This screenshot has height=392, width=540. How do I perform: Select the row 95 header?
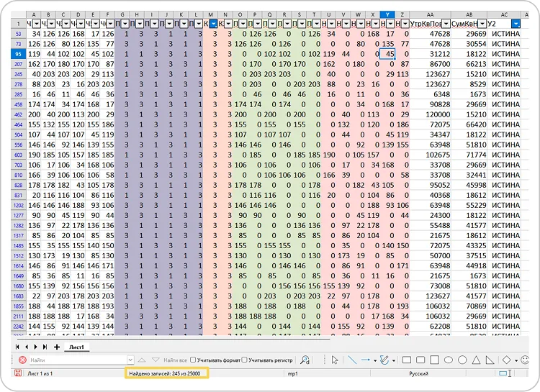coord(18,54)
